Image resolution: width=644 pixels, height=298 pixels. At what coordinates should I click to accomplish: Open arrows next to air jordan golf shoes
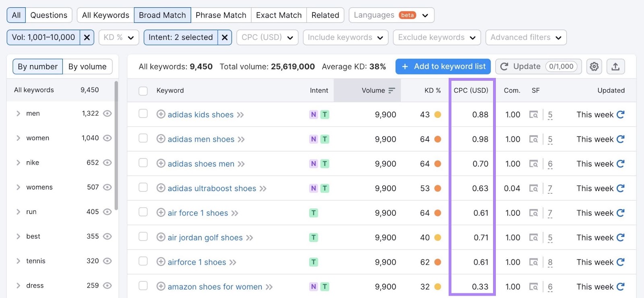[250, 238]
